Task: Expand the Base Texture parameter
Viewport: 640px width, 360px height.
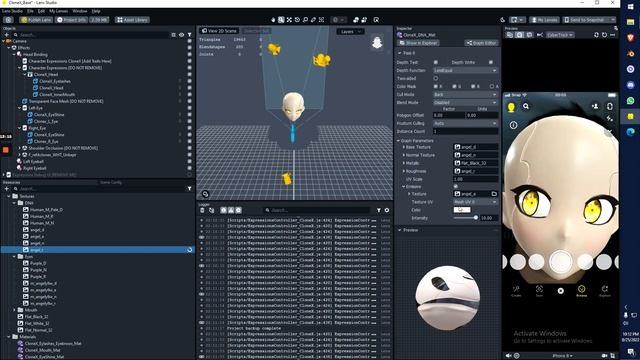Action: coord(404,147)
